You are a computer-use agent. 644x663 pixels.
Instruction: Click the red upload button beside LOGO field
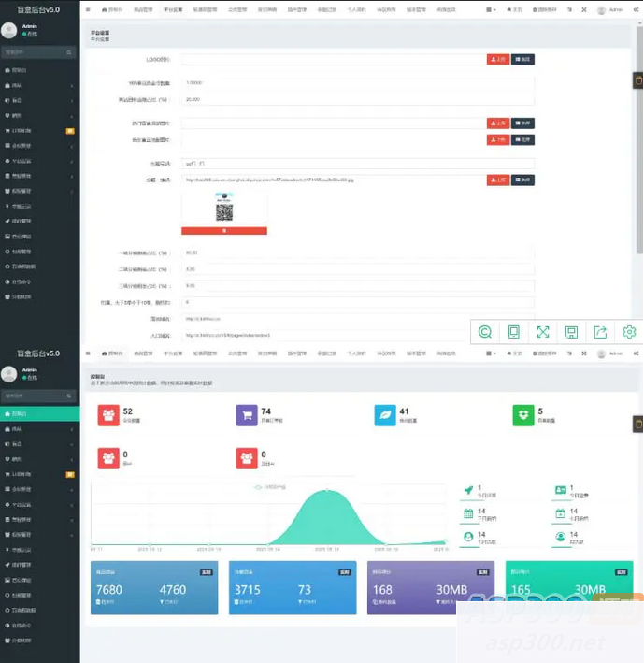pos(498,59)
